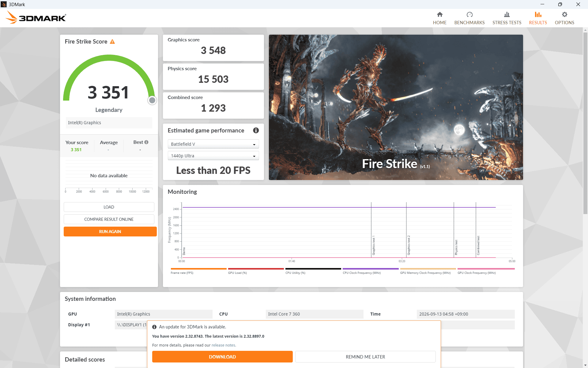Screen dimensions: 588x368
Task: Click the CPU field Intel Core 7 360
Action: (314, 314)
